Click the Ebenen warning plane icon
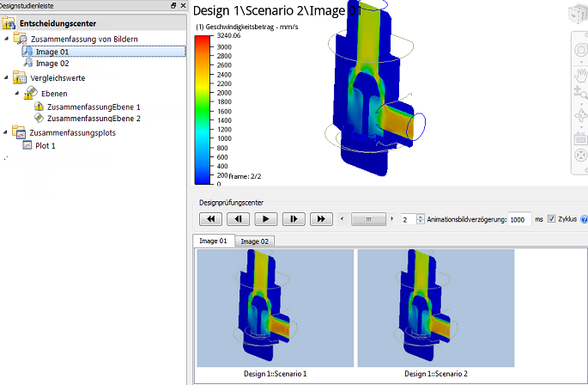The width and height of the screenshot is (588, 385). click(30, 93)
